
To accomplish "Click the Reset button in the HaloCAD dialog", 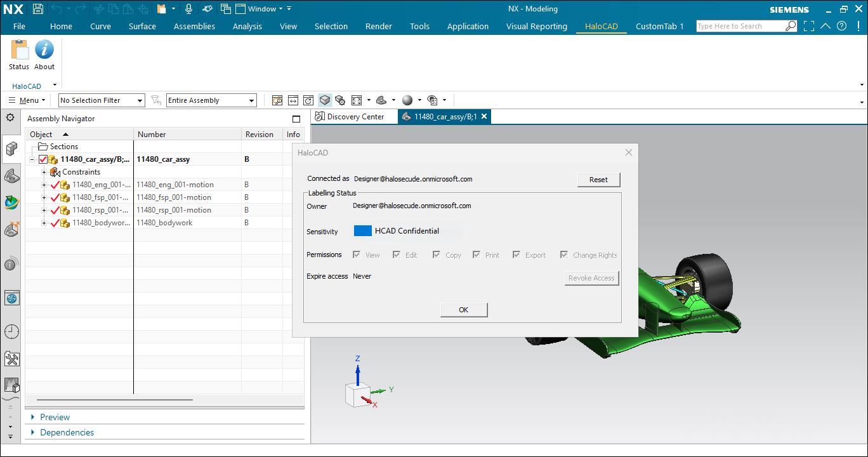I will tap(598, 180).
